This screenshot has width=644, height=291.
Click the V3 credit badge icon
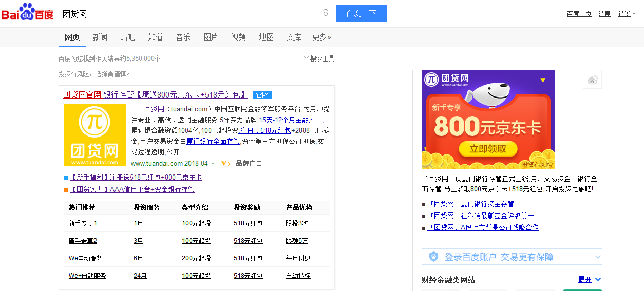[x=225, y=163]
